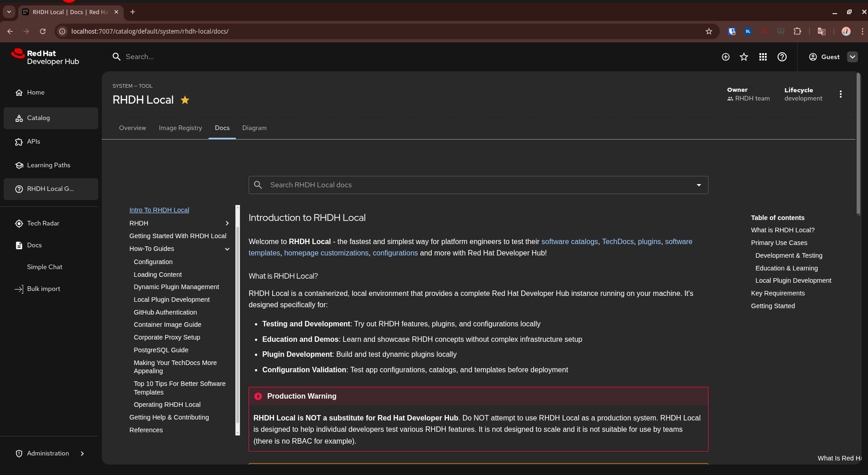Expand the Administration sidebar menu
This screenshot has height=475, width=868.
(50, 453)
